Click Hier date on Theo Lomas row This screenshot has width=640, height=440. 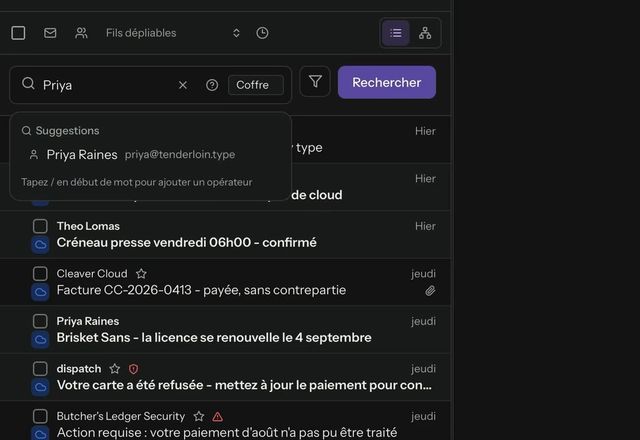[x=425, y=226]
